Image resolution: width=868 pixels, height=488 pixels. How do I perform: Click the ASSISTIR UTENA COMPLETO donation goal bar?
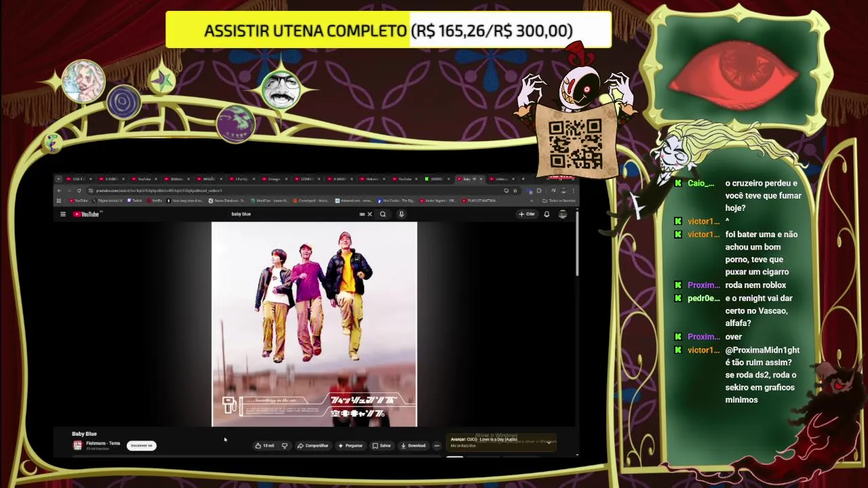coord(389,30)
